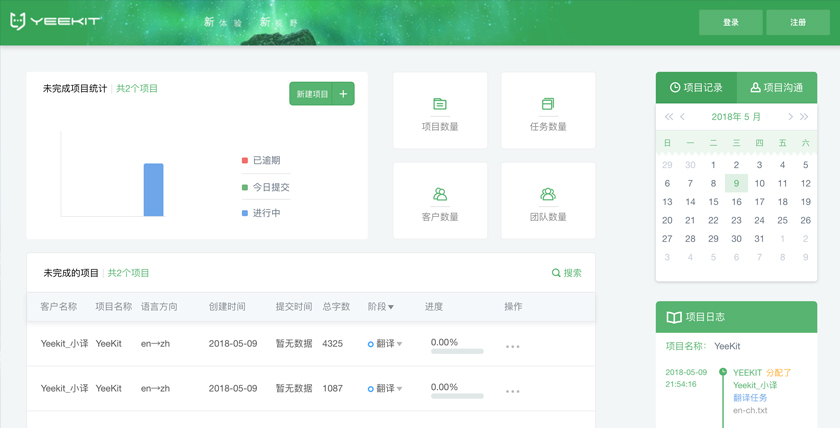Go to next month in calendar
Screen dimensions: 840x428
click(x=790, y=117)
